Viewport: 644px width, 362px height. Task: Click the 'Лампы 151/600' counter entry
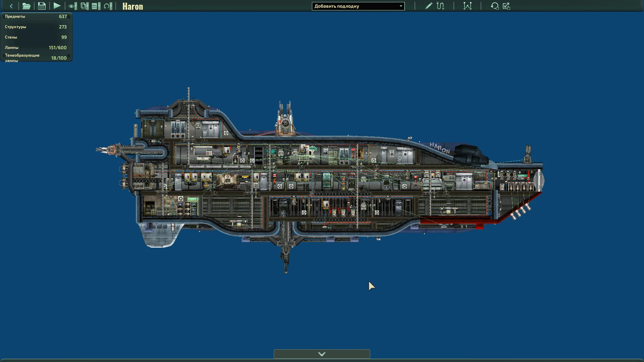coord(35,48)
